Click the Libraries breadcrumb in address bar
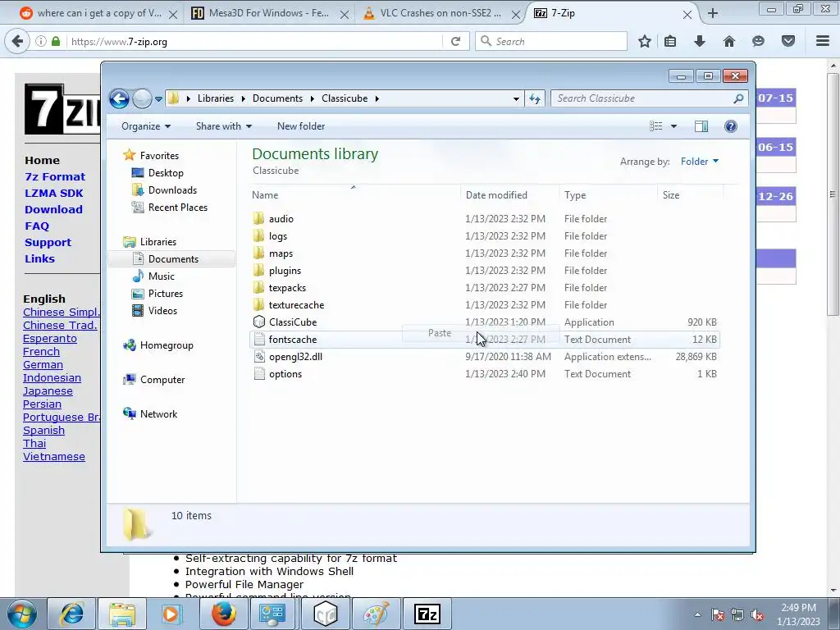840x630 pixels. coord(216,98)
